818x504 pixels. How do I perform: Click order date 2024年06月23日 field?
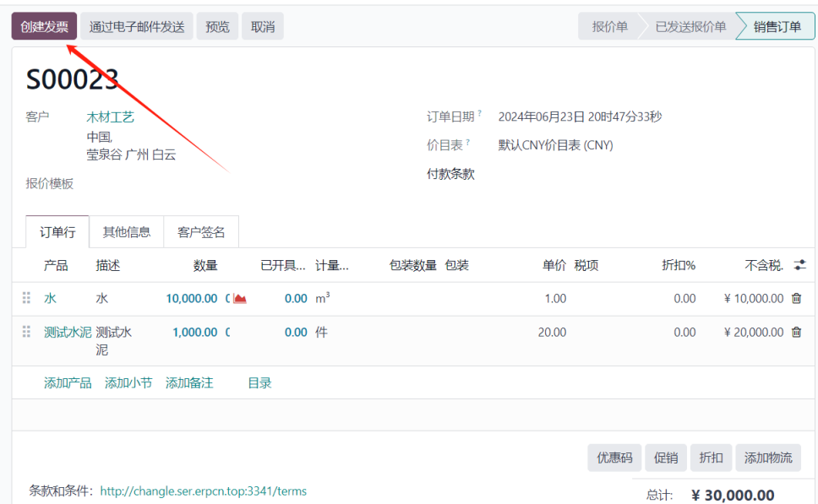click(580, 117)
